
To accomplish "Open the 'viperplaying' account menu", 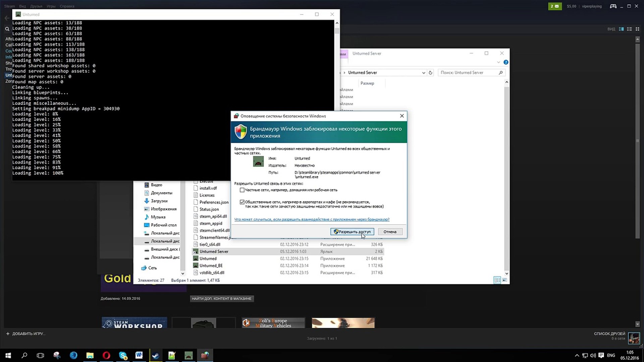I will pos(592,6).
